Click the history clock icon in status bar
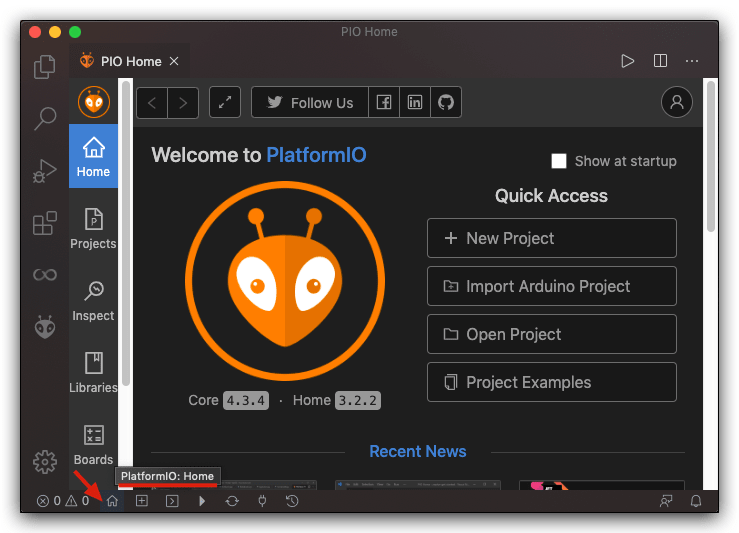The height and width of the screenshot is (533, 739). coord(292,500)
